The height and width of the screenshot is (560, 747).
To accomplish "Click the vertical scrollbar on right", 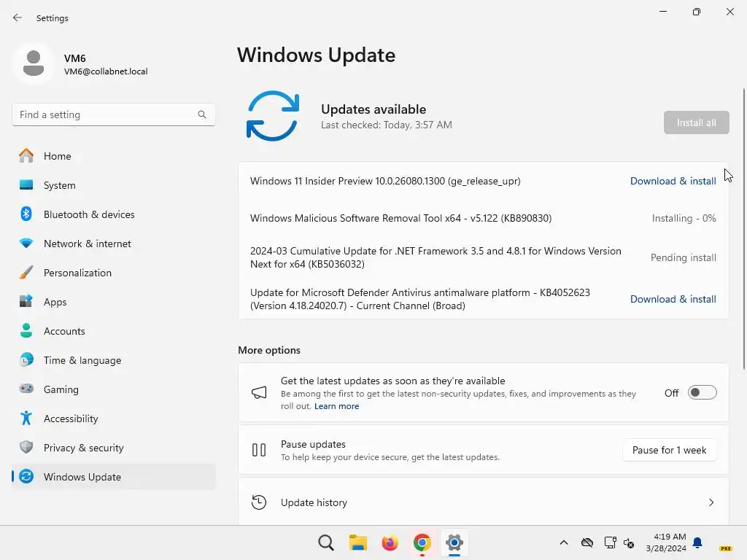I will coord(743,228).
